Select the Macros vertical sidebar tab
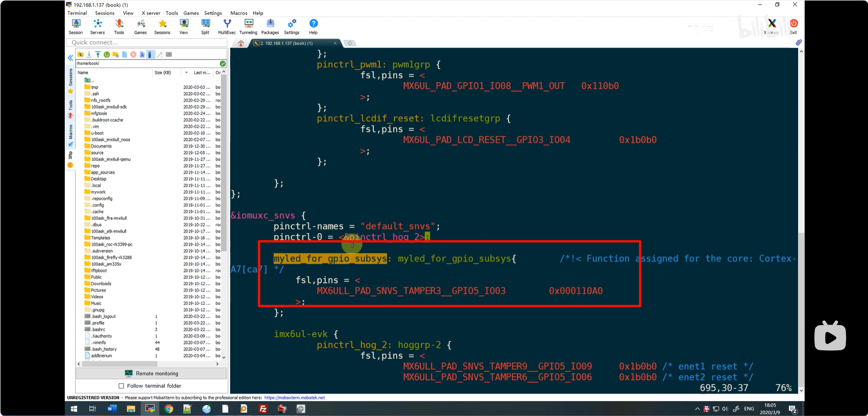The height and width of the screenshot is (416, 868). point(70,135)
